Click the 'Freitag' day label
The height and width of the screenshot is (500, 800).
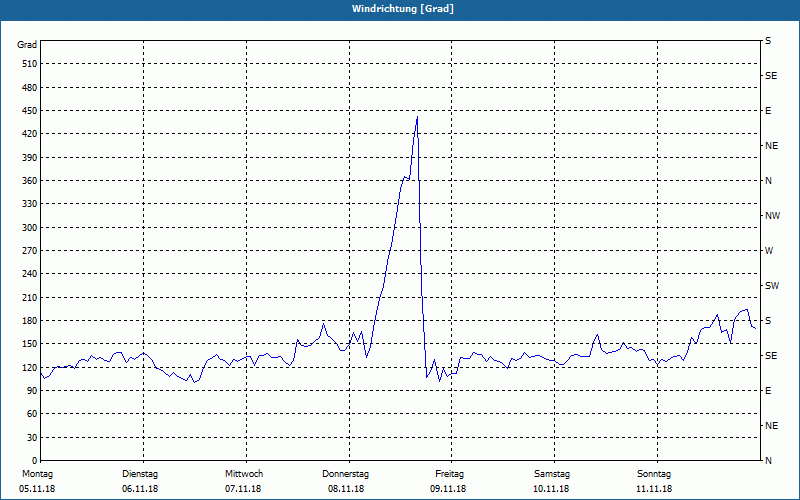pos(449,474)
